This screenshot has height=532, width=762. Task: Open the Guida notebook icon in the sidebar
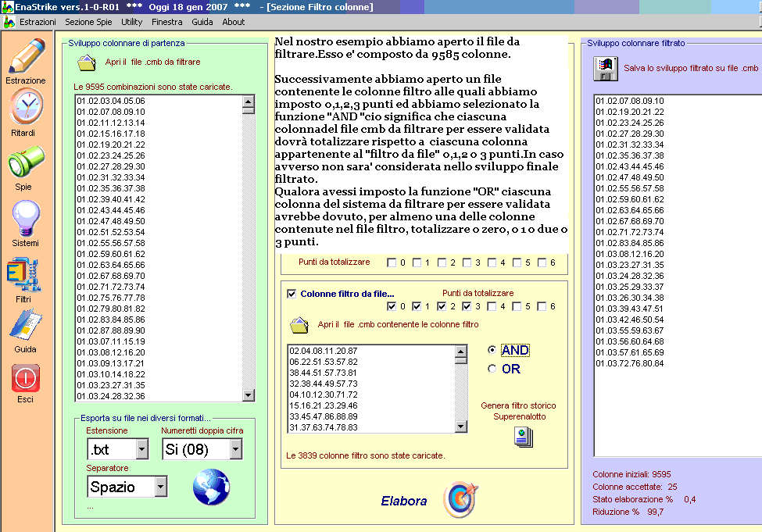[x=26, y=324]
